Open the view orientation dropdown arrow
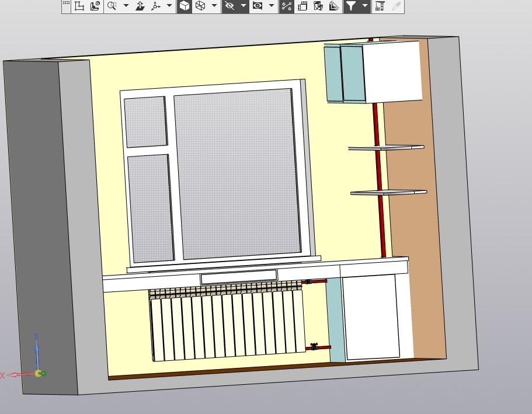The height and width of the screenshot is (414, 532). click(169, 6)
